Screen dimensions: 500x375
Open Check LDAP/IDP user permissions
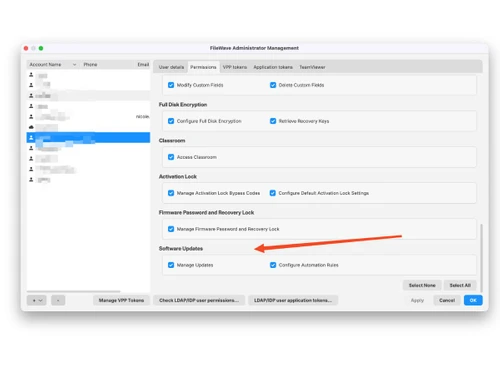[x=199, y=300]
